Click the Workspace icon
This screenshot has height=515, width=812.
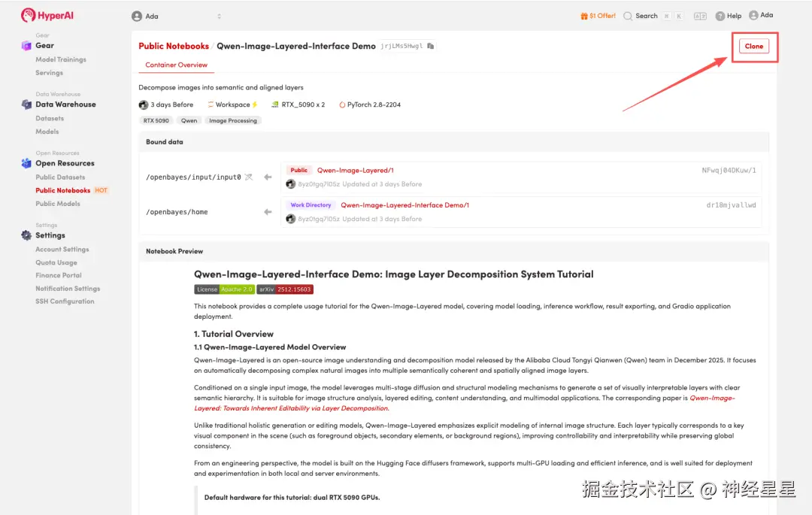tap(211, 105)
